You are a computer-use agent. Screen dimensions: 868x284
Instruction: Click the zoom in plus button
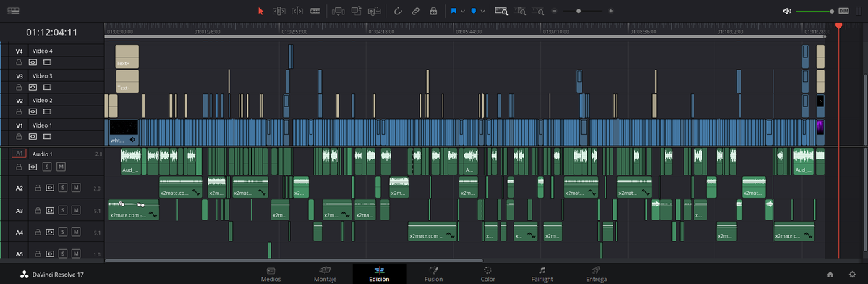(x=611, y=11)
